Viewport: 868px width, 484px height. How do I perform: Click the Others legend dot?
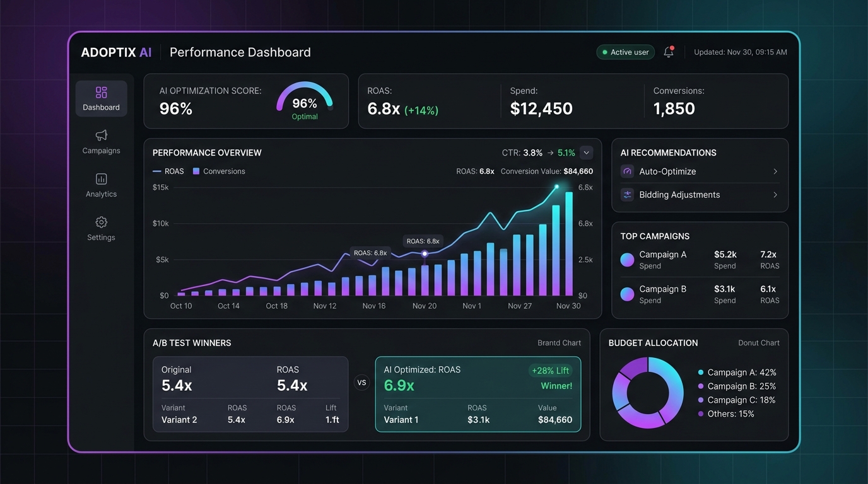click(701, 414)
